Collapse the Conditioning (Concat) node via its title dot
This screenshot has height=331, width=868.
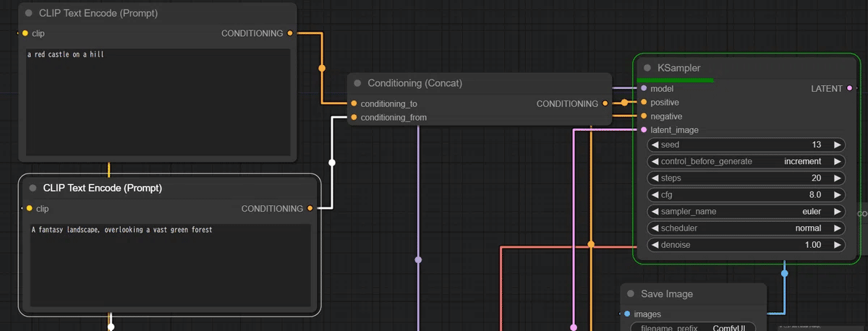pyautogui.click(x=357, y=84)
